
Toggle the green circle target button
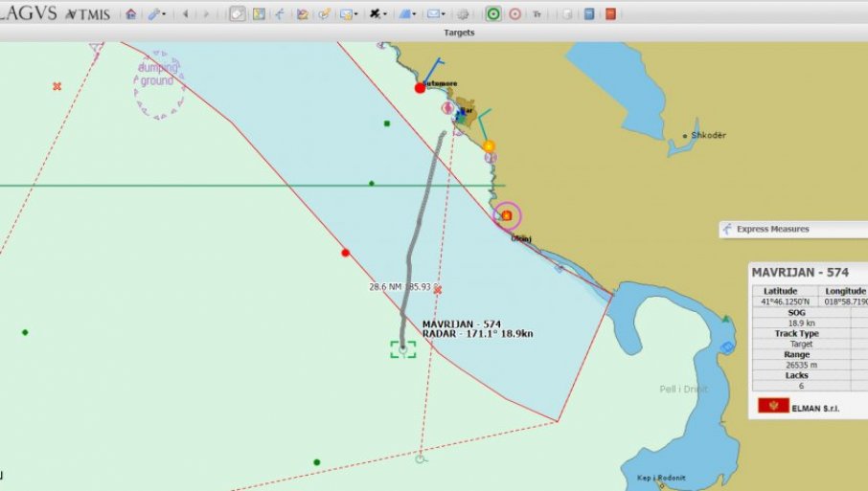(x=492, y=14)
